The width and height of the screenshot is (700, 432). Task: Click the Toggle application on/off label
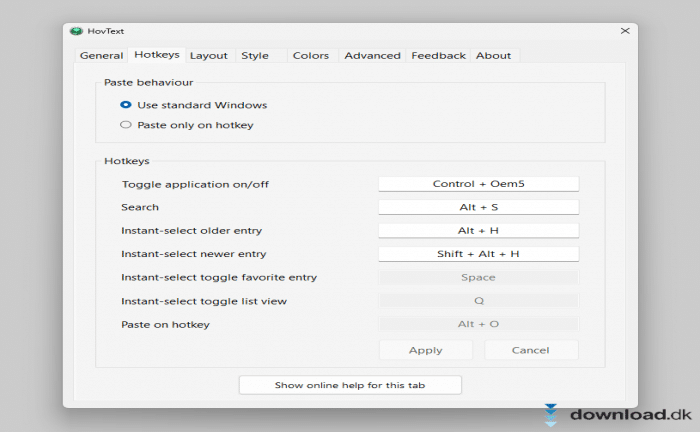click(195, 184)
